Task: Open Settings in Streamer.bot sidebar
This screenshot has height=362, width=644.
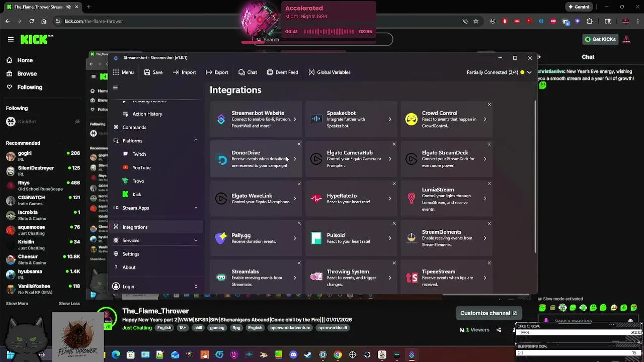Action: point(130,254)
